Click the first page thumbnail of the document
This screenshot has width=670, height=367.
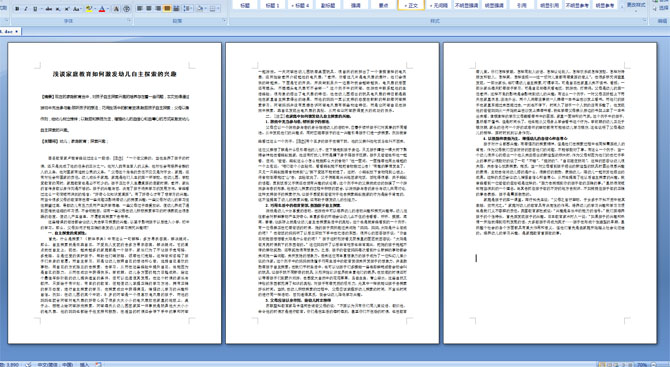(x=115, y=193)
